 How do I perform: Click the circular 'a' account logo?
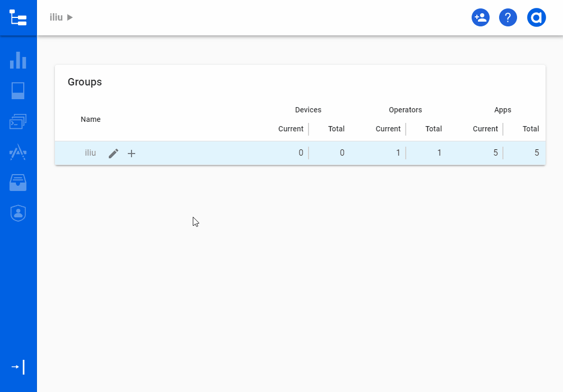point(537,17)
